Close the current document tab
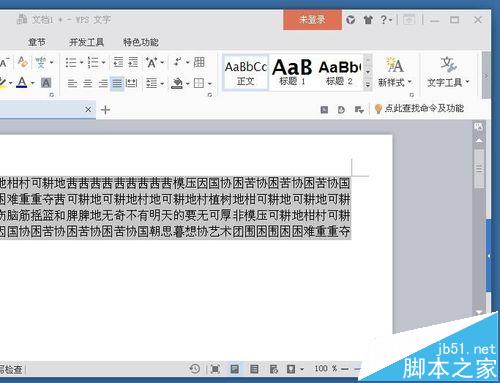The width and height of the screenshot is (500, 383). click(x=88, y=109)
